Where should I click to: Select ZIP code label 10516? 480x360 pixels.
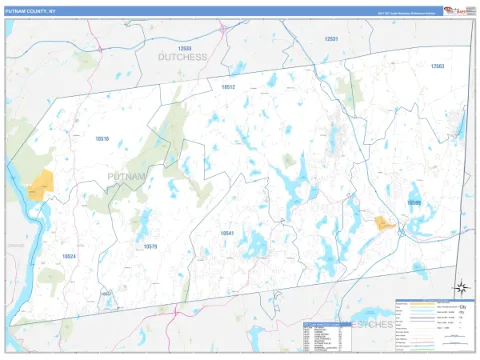(102, 139)
